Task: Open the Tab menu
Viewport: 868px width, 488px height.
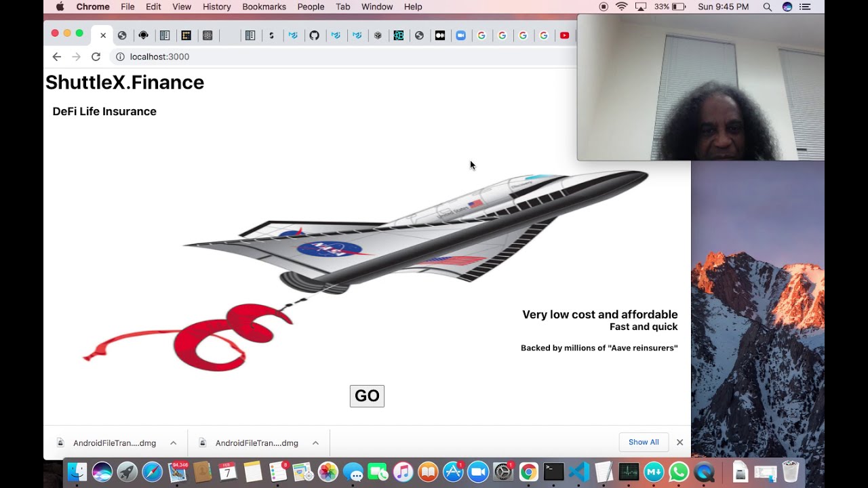Action: [343, 7]
